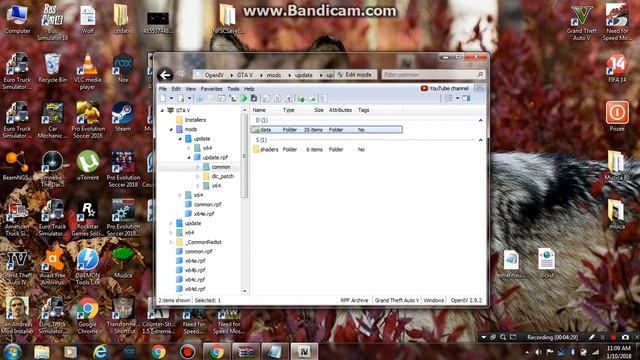Click the OpenIV taskbar button
The height and width of the screenshot is (360, 640).
click(x=304, y=351)
